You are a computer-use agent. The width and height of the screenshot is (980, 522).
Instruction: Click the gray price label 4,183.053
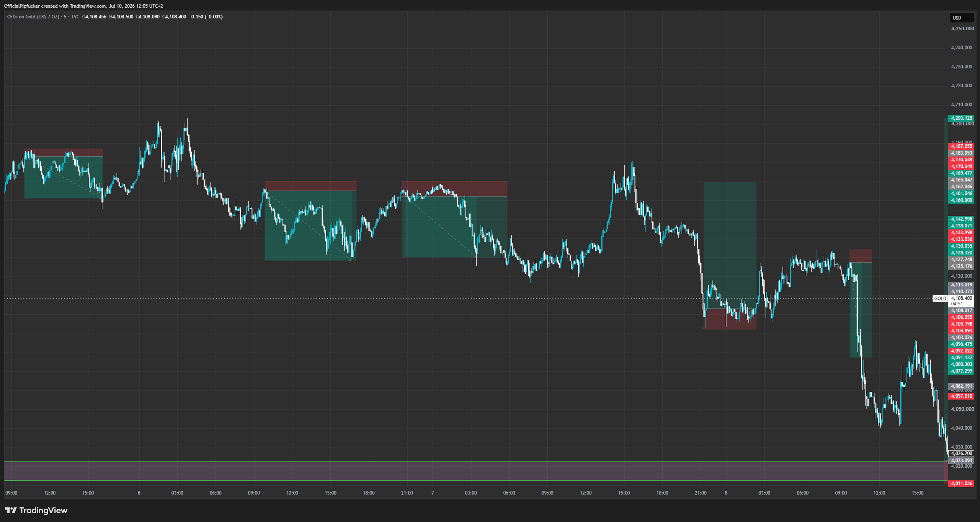click(x=961, y=153)
